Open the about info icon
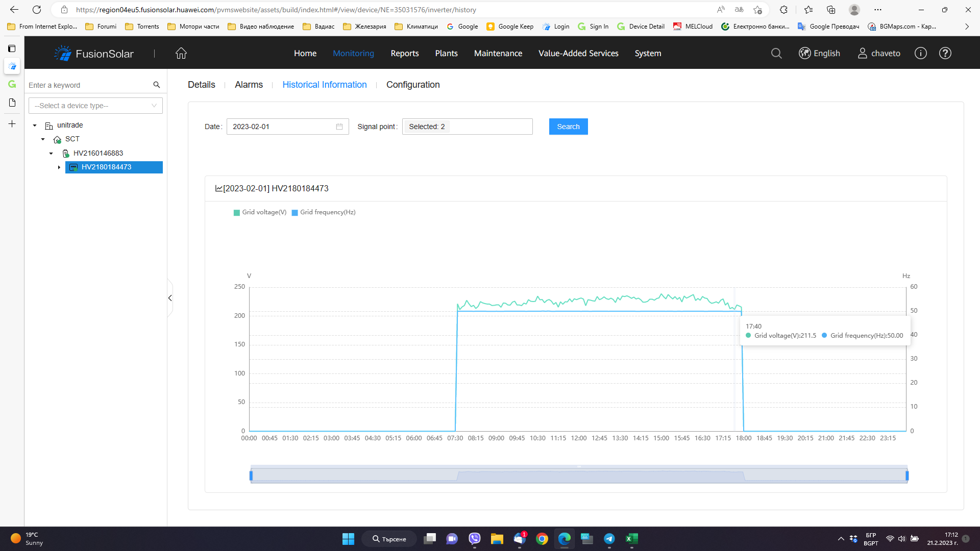The image size is (980, 551). [920, 54]
